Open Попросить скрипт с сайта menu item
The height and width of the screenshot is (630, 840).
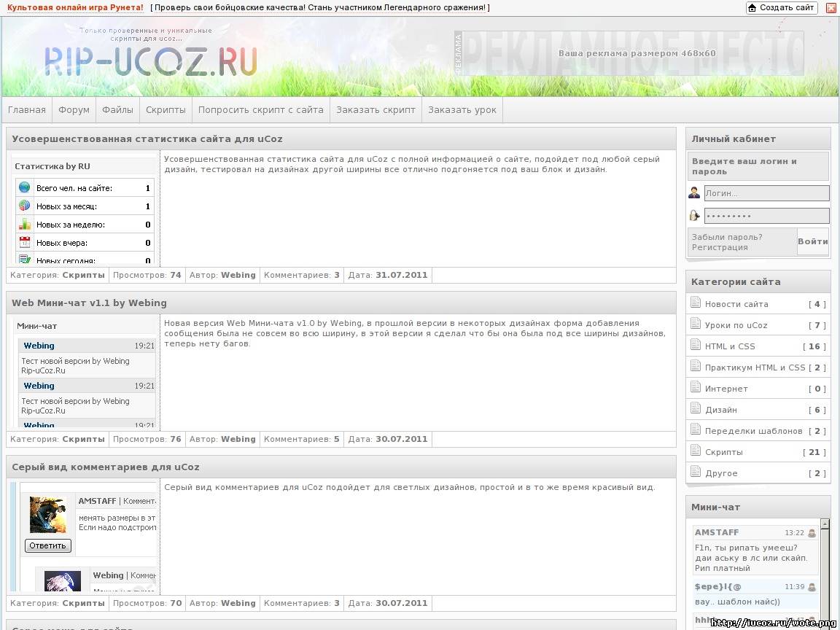click(261, 110)
